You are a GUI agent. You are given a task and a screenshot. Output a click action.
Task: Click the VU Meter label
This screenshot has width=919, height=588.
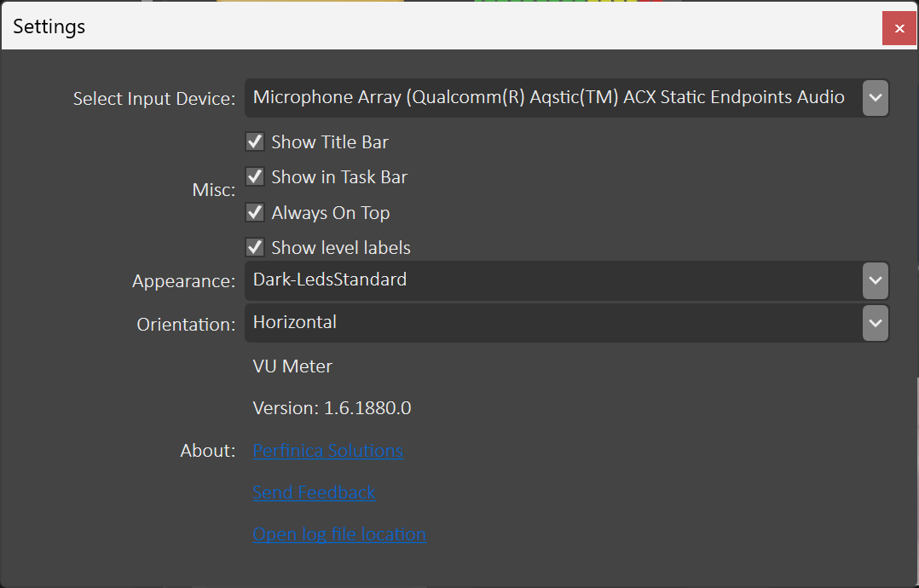[x=292, y=366]
